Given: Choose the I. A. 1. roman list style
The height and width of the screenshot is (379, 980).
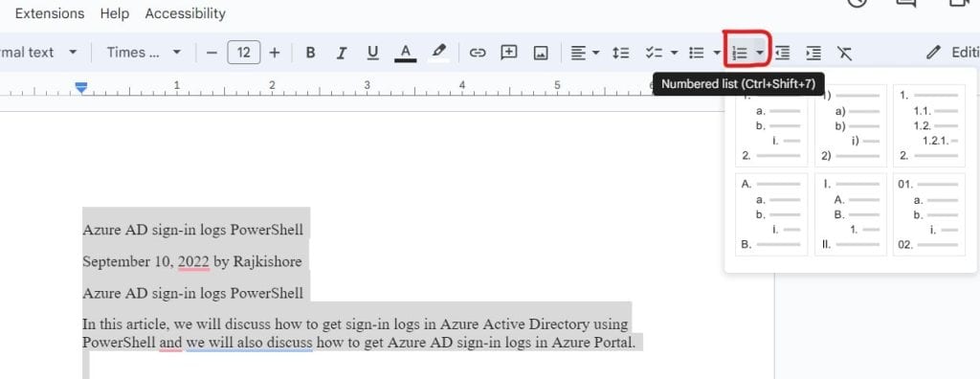Looking at the screenshot, I should (851, 214).
